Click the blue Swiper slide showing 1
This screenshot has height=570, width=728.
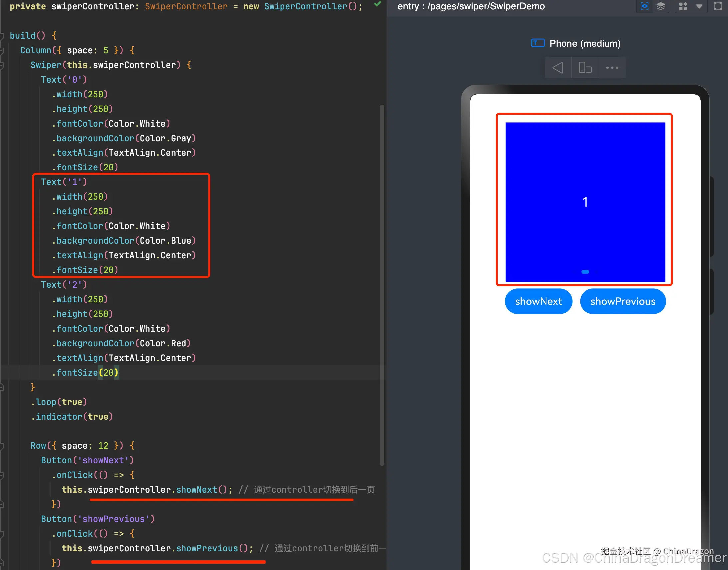click(585, 202)
